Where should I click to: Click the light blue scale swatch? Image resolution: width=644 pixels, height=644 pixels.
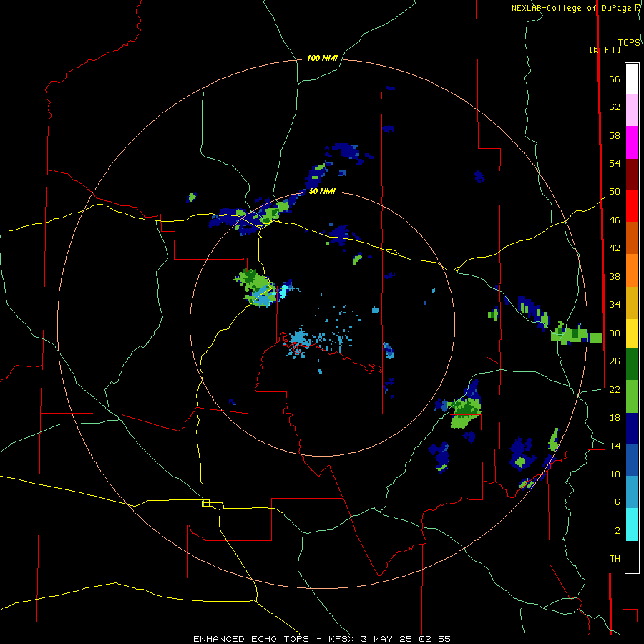point(632,492)
